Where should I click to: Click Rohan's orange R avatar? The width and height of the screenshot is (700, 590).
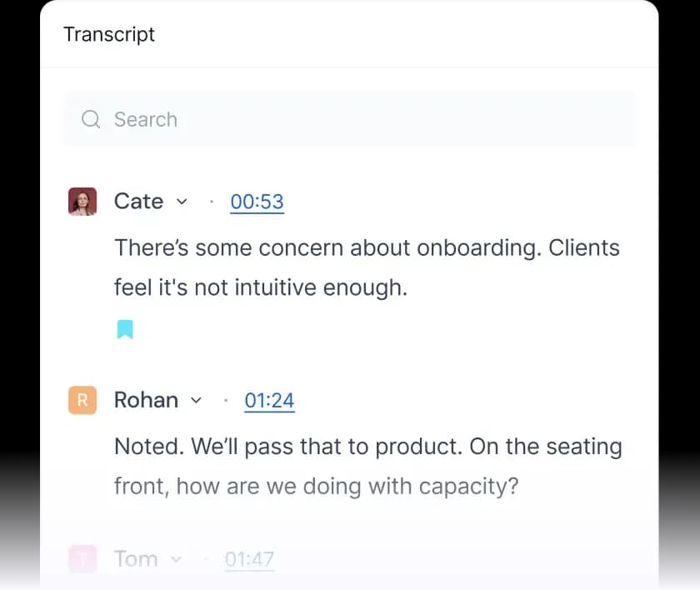82,400
